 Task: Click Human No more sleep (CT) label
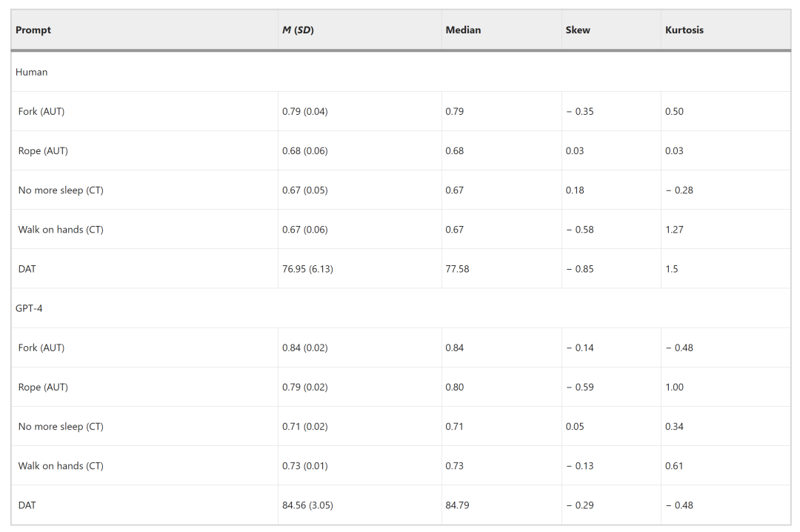point(61,190)
